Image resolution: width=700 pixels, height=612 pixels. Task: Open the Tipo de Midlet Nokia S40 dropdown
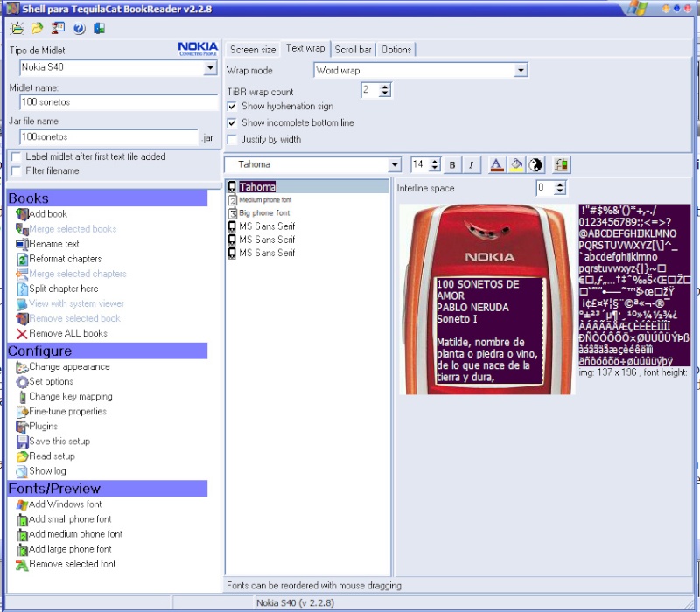click(x=210, y=68)
